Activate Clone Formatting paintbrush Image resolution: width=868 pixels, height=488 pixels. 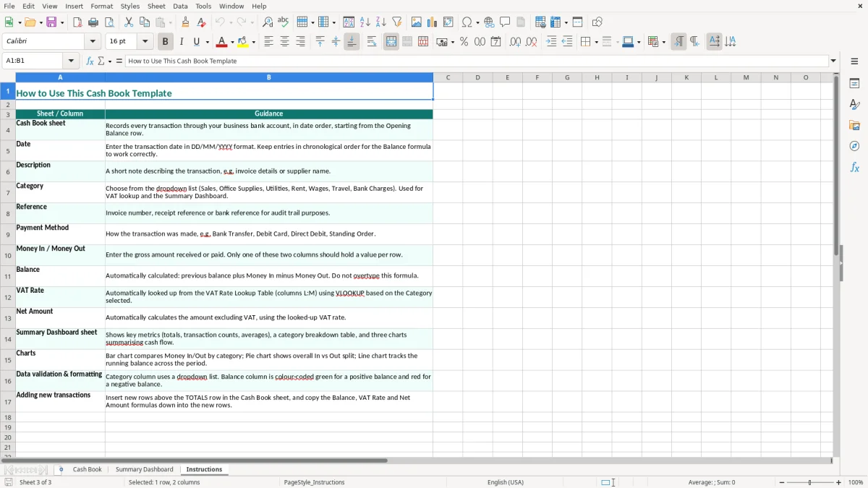185,22
